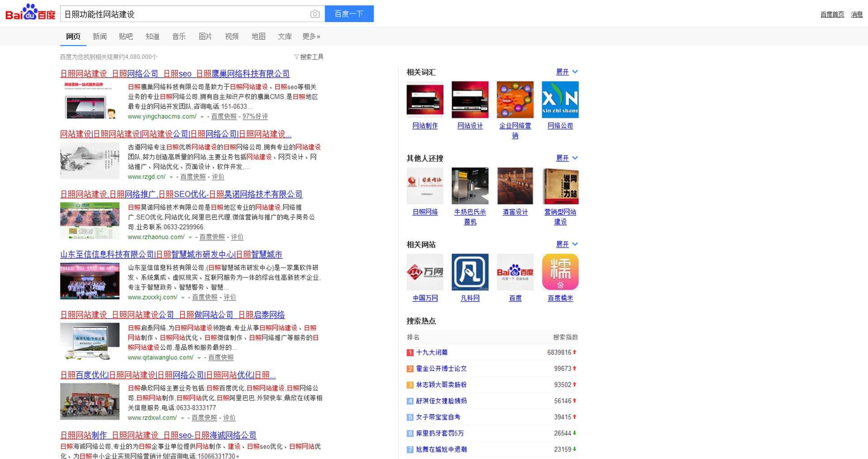Click the 牛奶巴氏杀菌机 thumbnail image
This screenshot has height=459, width=868.
(470, 186)
